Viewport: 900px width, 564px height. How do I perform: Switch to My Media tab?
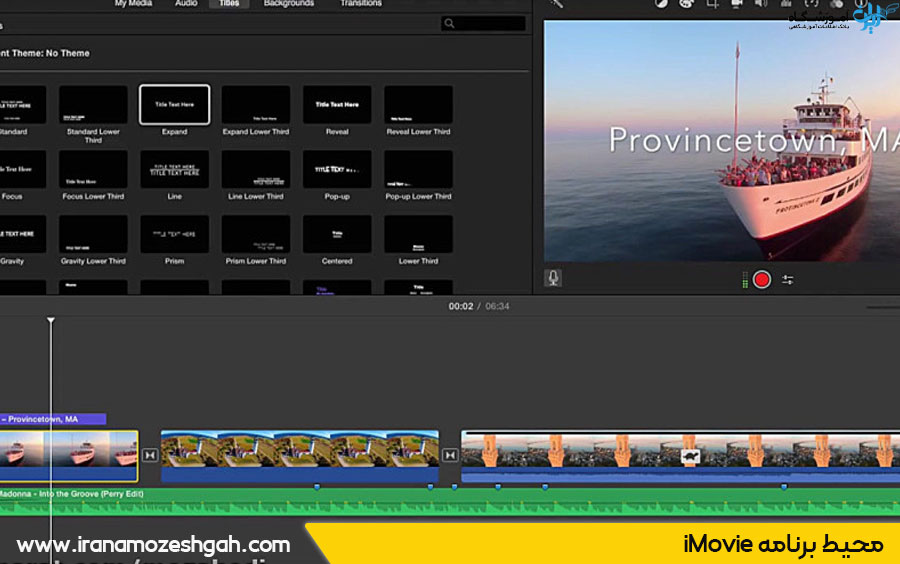[133, 3]
